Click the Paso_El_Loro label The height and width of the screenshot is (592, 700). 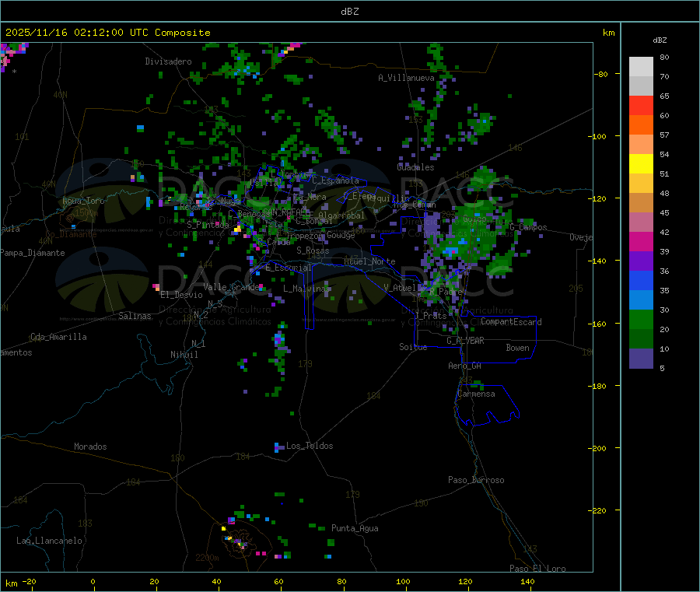pyautogui.click(x=538, y=569)
